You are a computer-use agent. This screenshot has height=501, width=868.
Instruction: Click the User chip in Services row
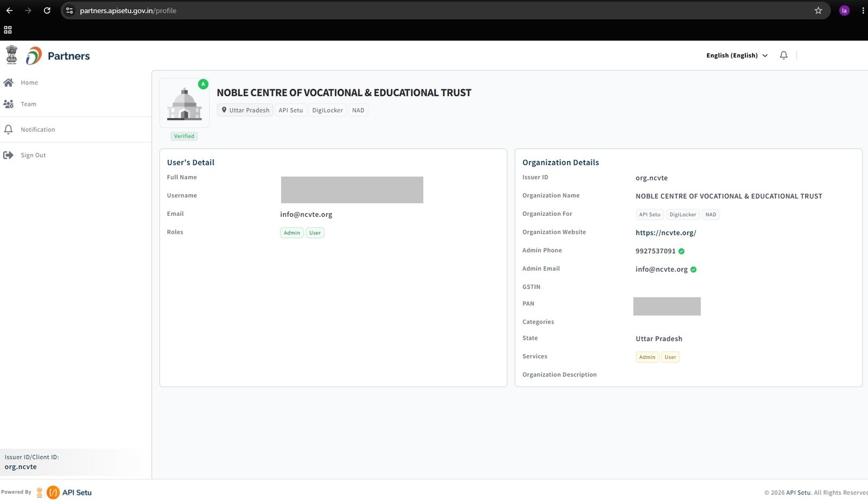[x=671, y=357]
